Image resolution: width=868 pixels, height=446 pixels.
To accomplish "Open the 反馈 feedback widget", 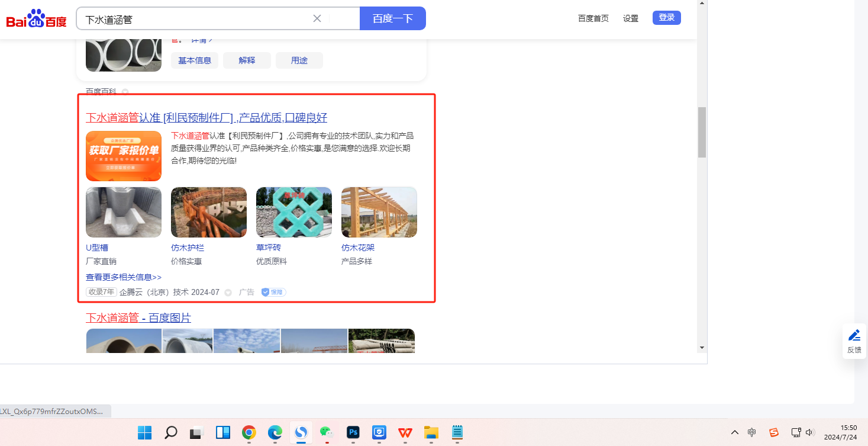I will 854,341.
